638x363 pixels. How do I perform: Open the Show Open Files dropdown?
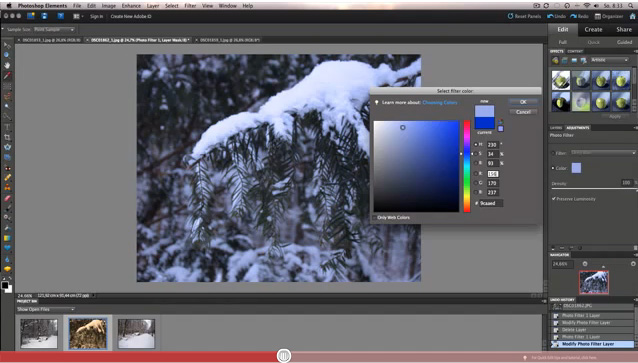(x=46, y=309)
